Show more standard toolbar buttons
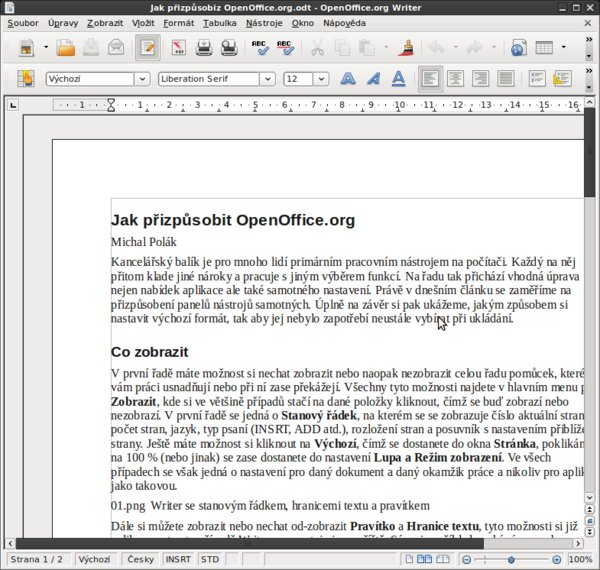 point(589,39)
